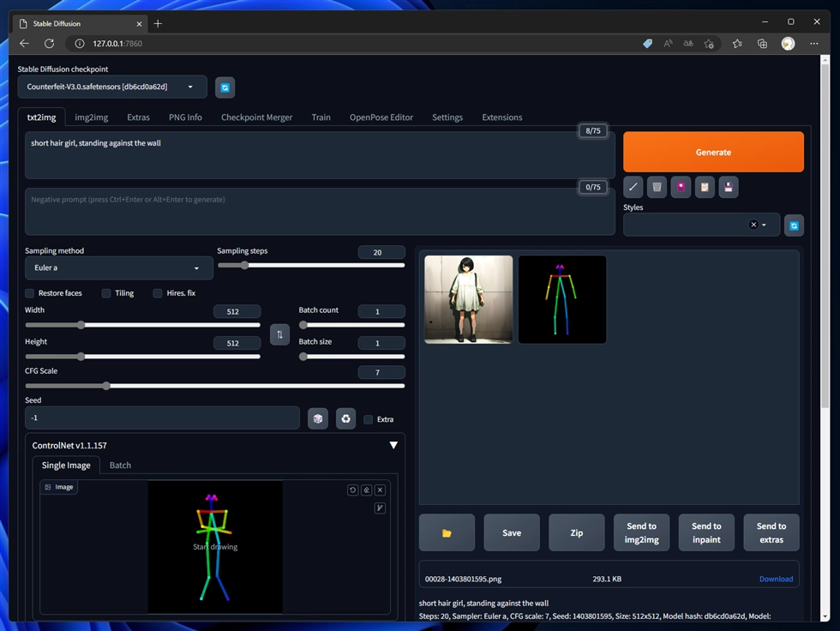Open the Sampling method dropdown
The image size is (840, 631).
[118, 267]
